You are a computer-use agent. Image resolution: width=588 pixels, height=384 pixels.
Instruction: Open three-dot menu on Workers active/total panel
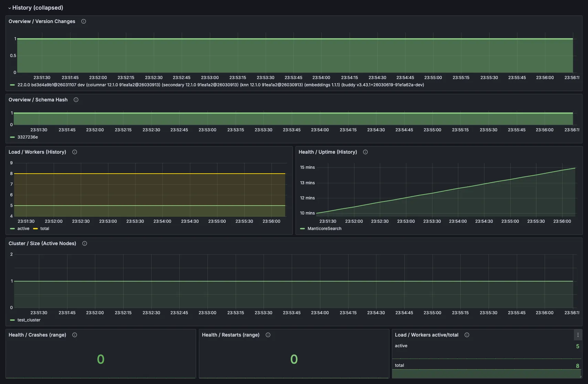(578, 335)
